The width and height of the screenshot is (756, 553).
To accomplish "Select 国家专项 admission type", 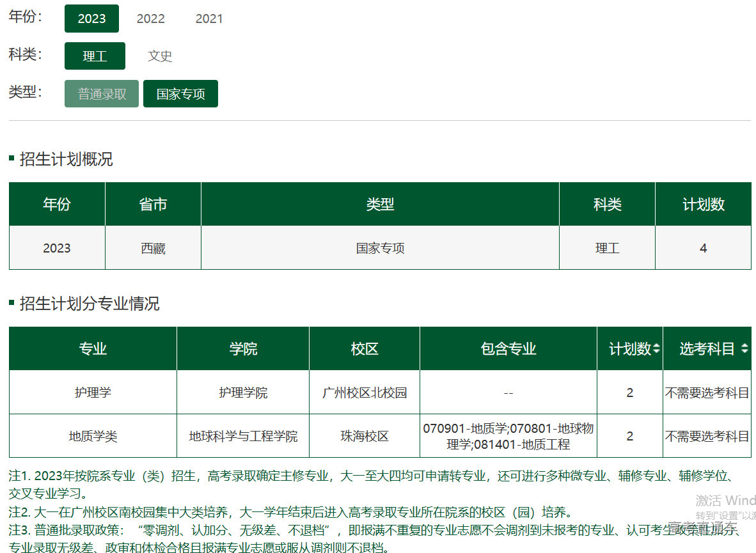I will (180, 94).
